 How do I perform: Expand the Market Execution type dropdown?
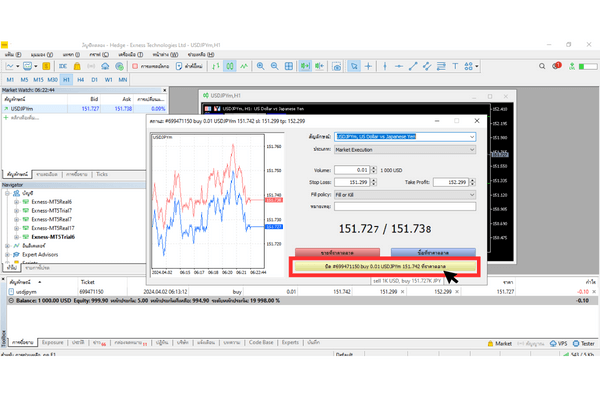[472, 149]
